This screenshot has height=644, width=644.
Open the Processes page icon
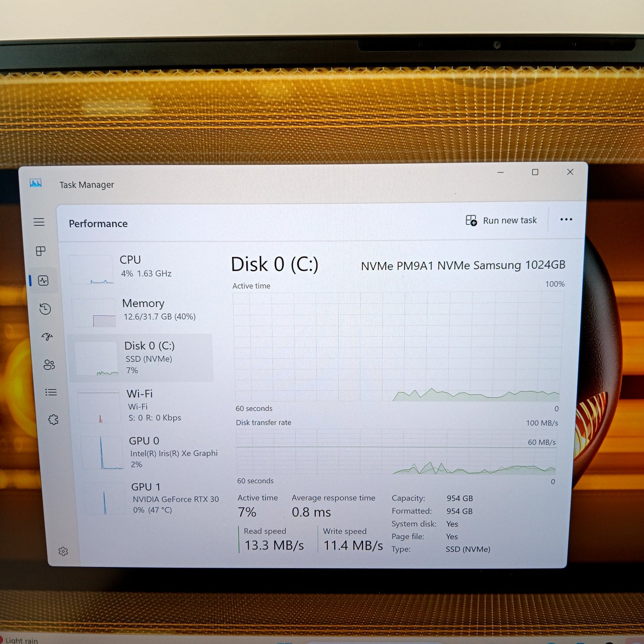(x=41, y=251)
